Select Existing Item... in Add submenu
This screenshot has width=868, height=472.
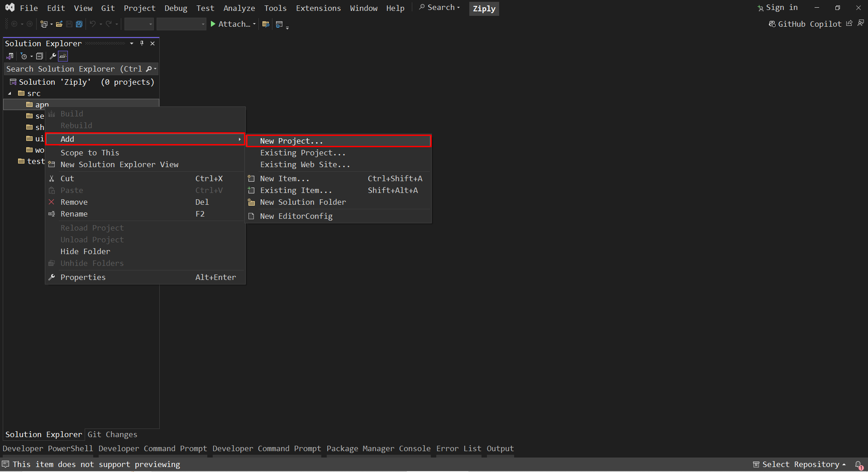[339, 190]
